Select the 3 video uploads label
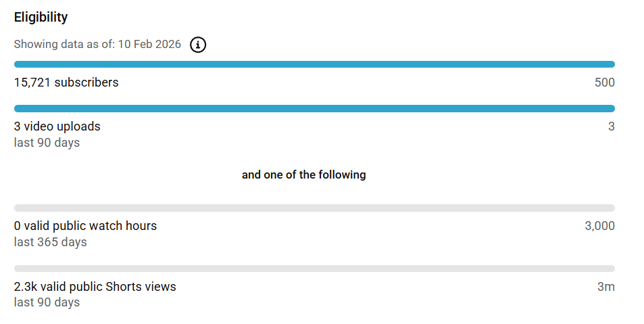This screenshot has height=324, width=644. click(x=57, y=126)
